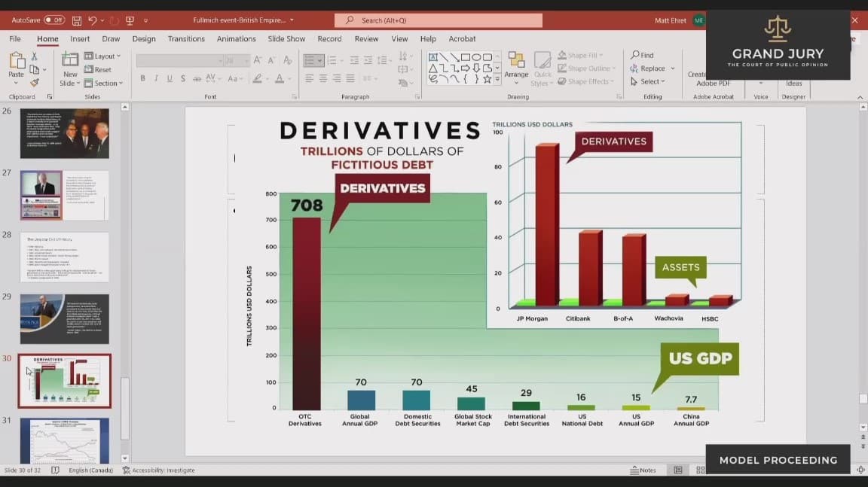Image resolution: width=868 pixels, height=487 pixels.
Task: Click the Paste clipboard icon
Action: click(16, 63)
